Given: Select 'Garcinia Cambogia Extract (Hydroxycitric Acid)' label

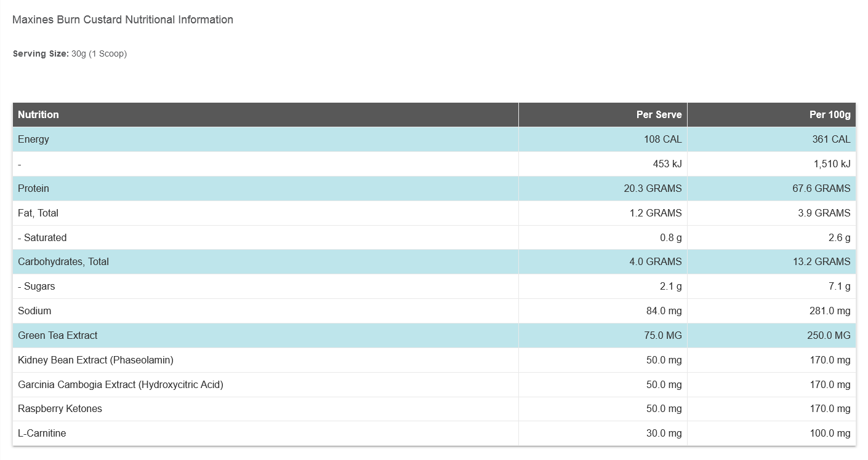Looking at the screenshot, I should point(121,384).
